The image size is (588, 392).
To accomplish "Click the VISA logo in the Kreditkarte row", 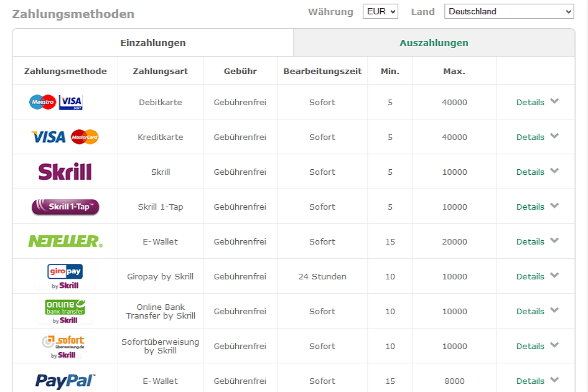I will coord(49,137).
